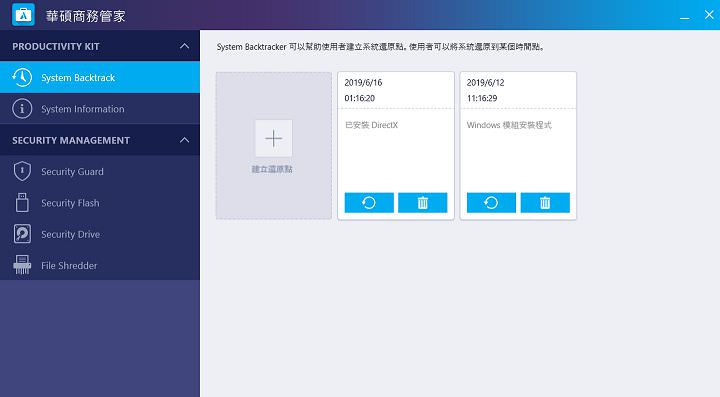Open Security Flash in the sidebar

pos(100,202)
